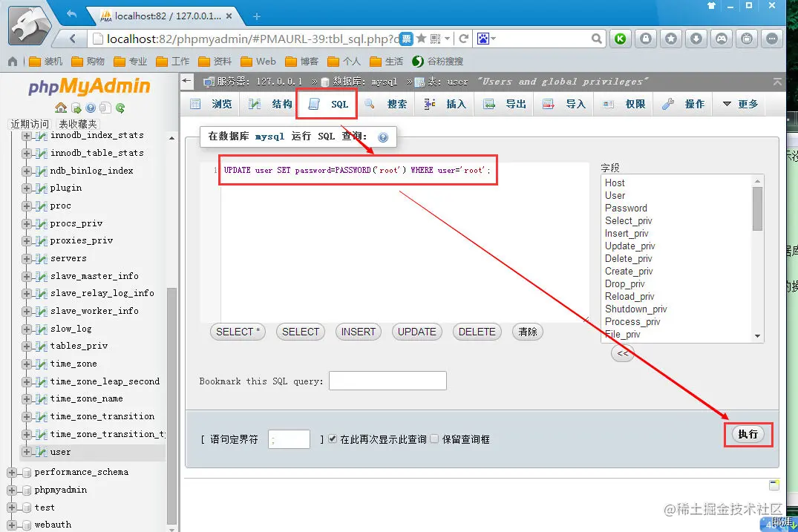Image resolution: width=798 pixels, height=532 pixels.
Task: Click the INSERT query template button
Action: pos(359,332)
